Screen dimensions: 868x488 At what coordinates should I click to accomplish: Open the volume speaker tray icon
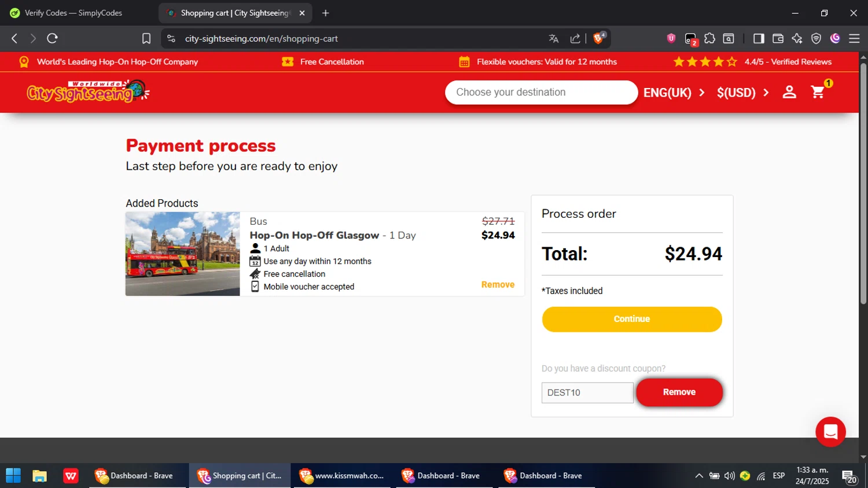pos(730,476)
